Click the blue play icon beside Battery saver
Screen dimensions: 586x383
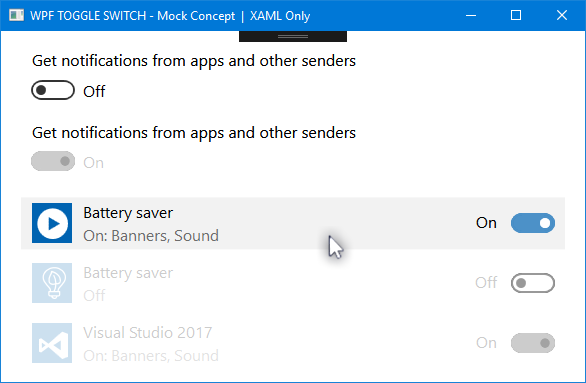52,223
